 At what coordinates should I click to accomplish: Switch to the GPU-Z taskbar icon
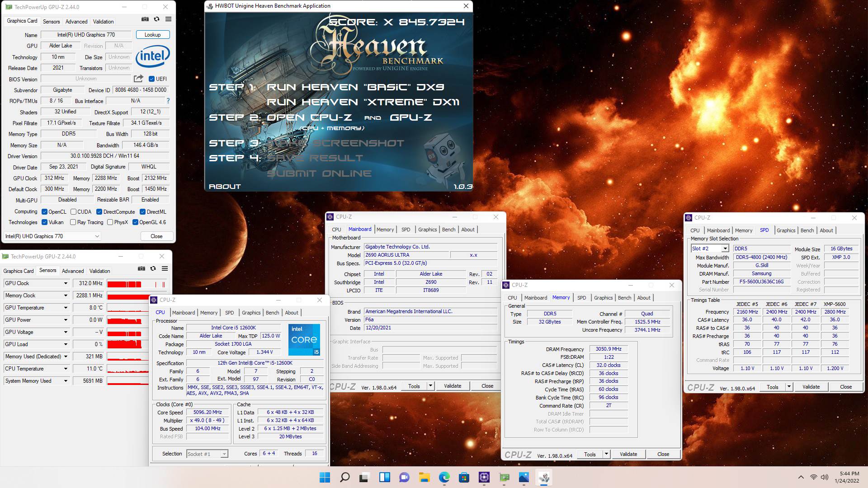click(x=504, y=477)
